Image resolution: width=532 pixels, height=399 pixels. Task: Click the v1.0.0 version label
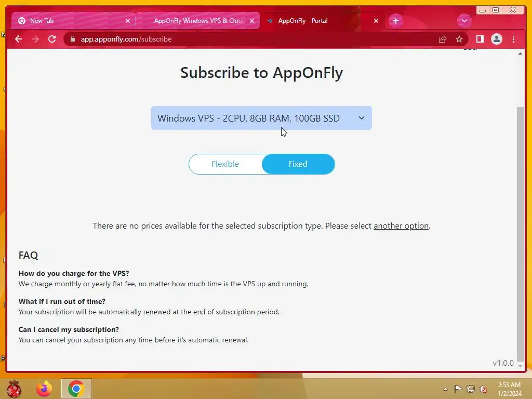[503, 363]
